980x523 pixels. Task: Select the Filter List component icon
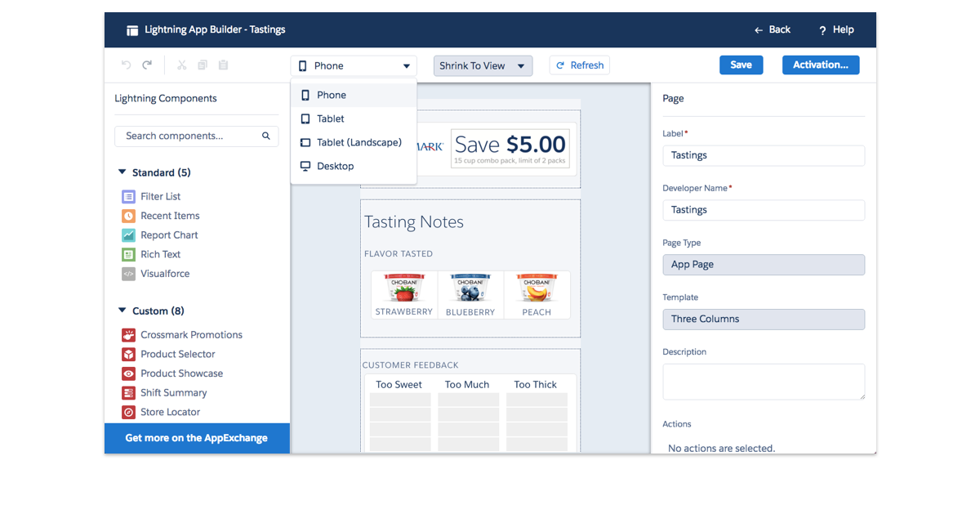(x=128, y=197)
